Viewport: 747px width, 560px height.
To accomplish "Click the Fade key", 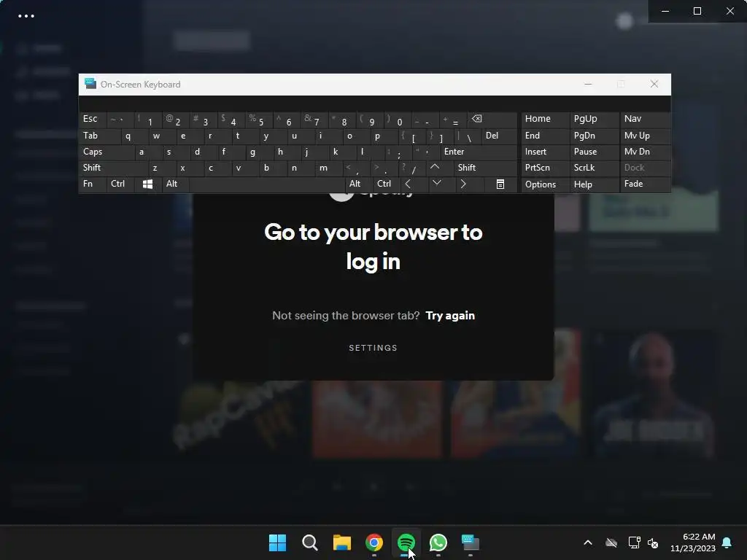I will click(645, 184).
